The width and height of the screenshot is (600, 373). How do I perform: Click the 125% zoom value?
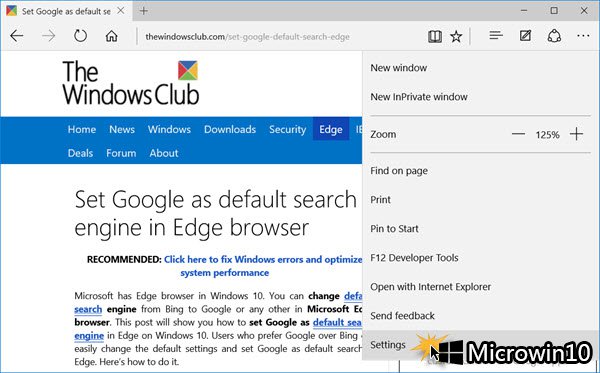(x=547, y=135)
